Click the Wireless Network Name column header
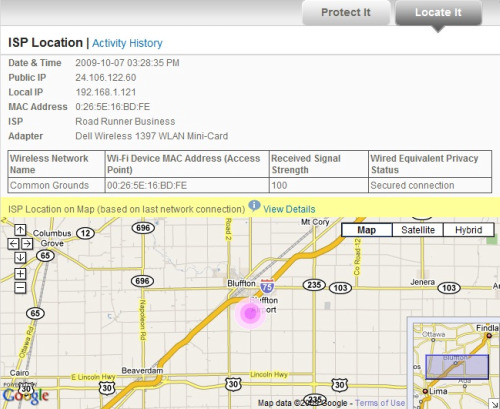This screenshot has width=500, height=409. [56, 164]
